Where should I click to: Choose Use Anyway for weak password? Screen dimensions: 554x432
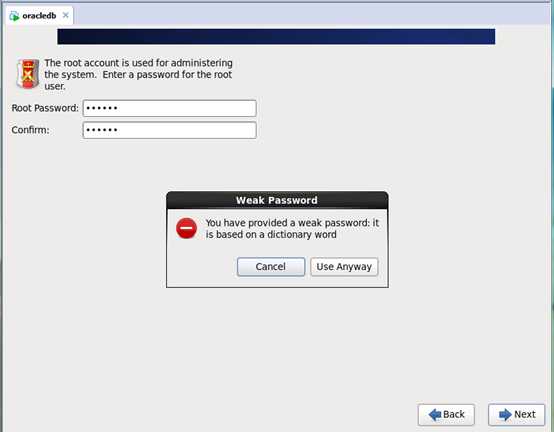[344, 267]
